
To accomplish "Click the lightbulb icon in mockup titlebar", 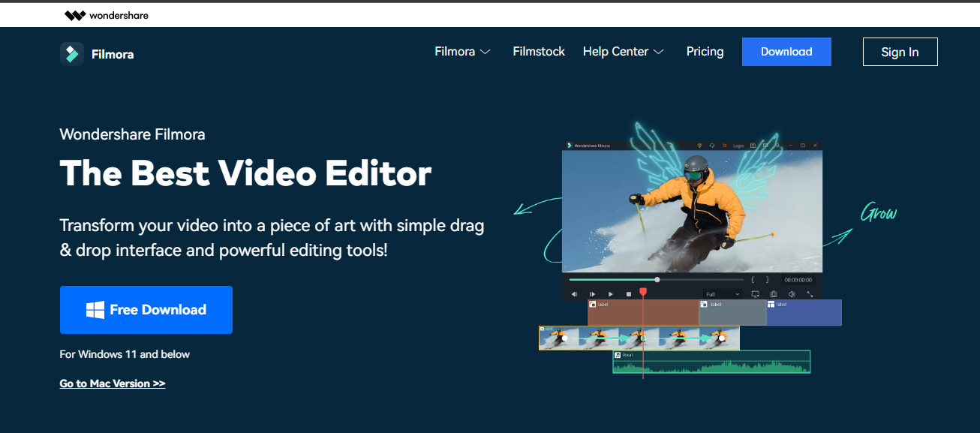I will point(699,146).
